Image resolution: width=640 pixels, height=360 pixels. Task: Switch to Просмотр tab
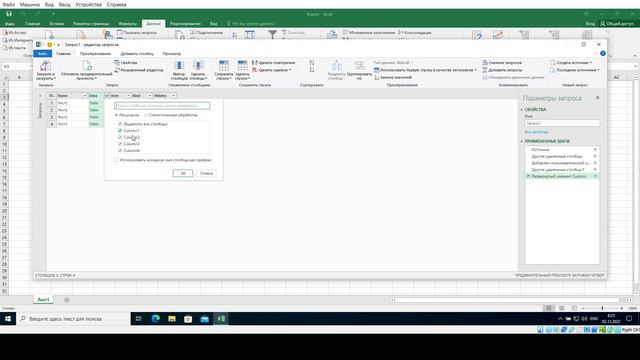coord(172,53)
